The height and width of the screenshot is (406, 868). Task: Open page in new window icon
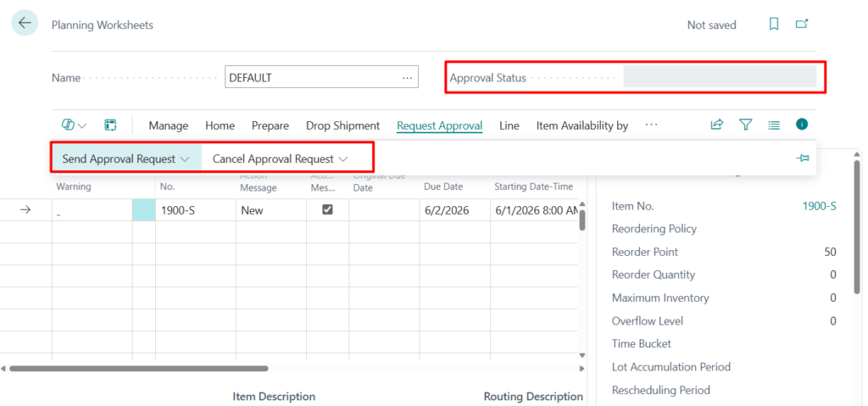(801, 25)
